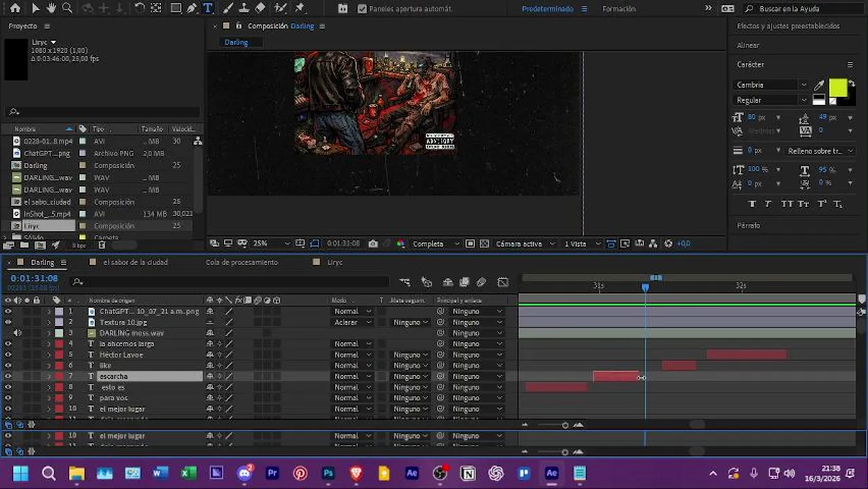
Task: Select the Formación workspace
Action: coord(619,9)
